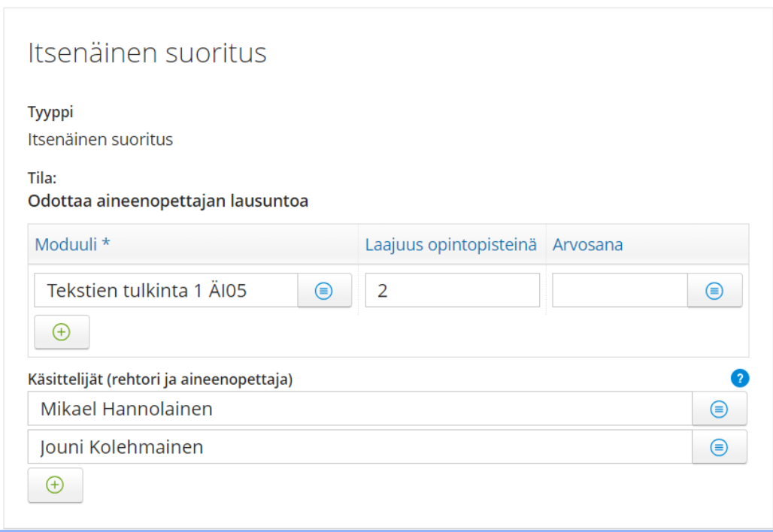Click the Arvosana column header
Image resolution: width=773 pixels, height=532 pixels.
(587, 244)
